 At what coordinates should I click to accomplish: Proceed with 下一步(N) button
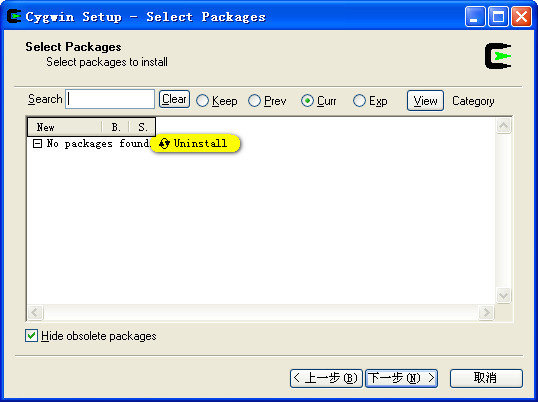click(401, 378)
